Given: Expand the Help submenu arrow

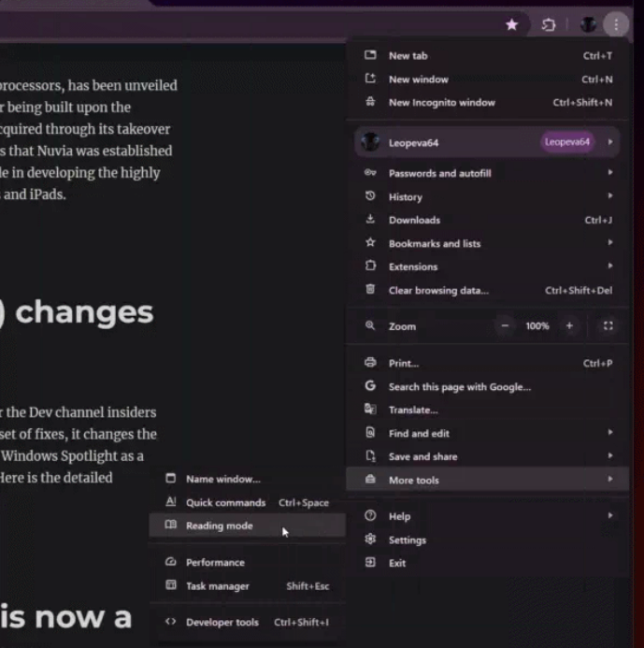Looking at the screenshot, I should (x=610, y=515).
